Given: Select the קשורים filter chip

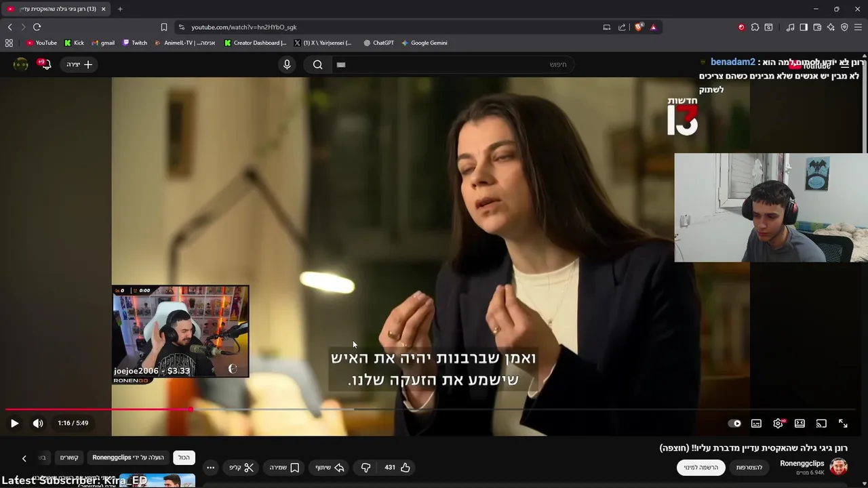Looking at the screenshot, I should 69,457.
